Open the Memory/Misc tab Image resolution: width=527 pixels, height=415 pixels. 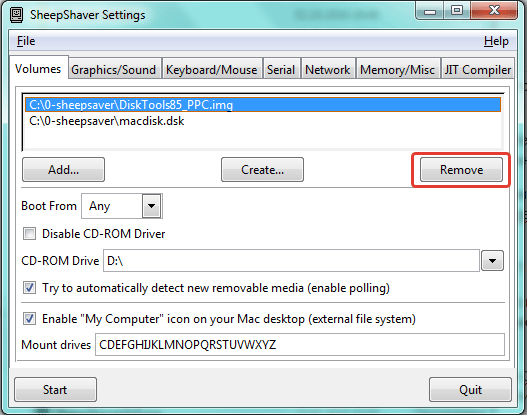pyautogui.click(x=398, y=70)
